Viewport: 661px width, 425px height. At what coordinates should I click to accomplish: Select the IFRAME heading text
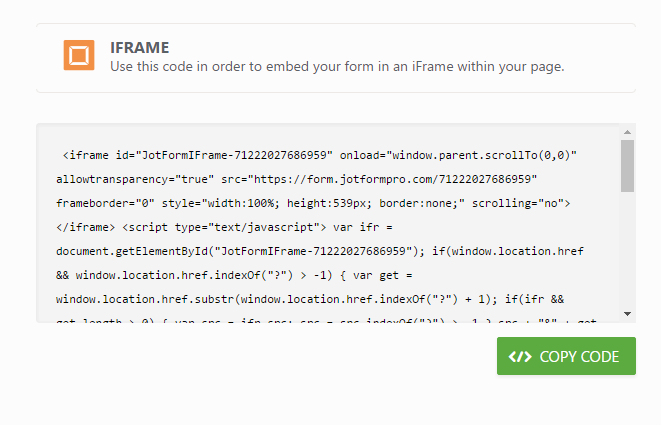click(x=139, y=48)
